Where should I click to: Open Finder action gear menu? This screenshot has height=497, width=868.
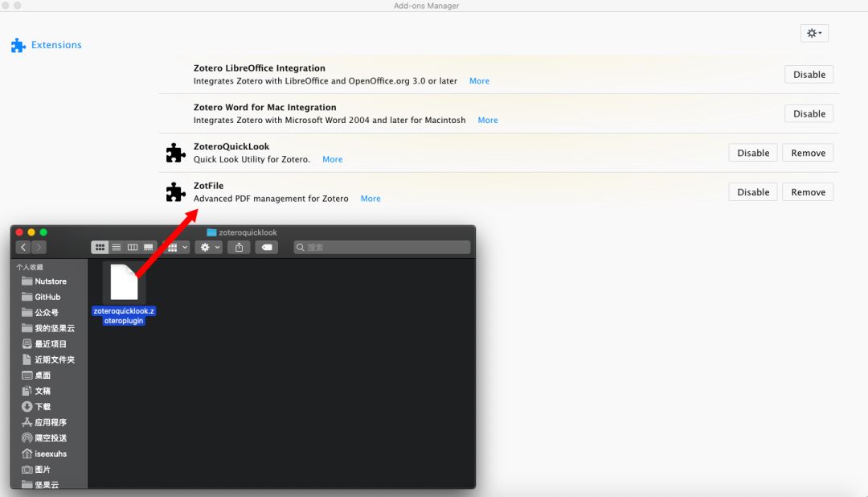(209, 247)
